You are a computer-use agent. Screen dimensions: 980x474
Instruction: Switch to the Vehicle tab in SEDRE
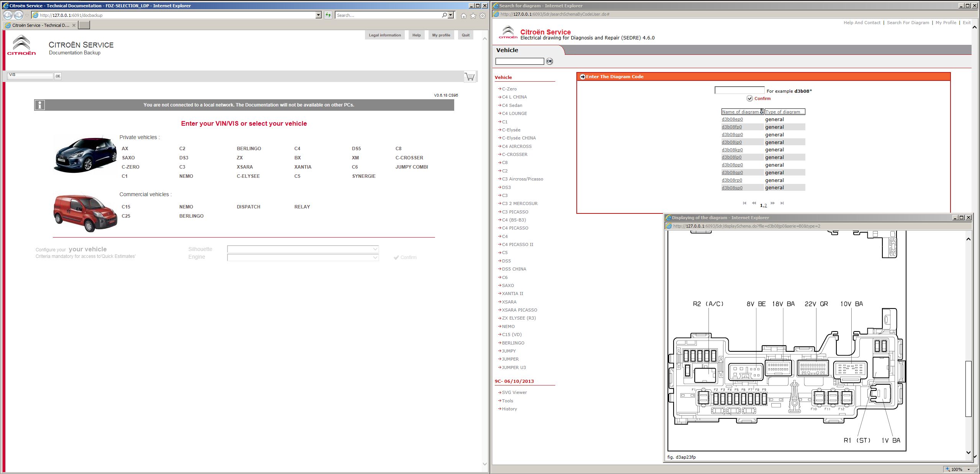507,50
